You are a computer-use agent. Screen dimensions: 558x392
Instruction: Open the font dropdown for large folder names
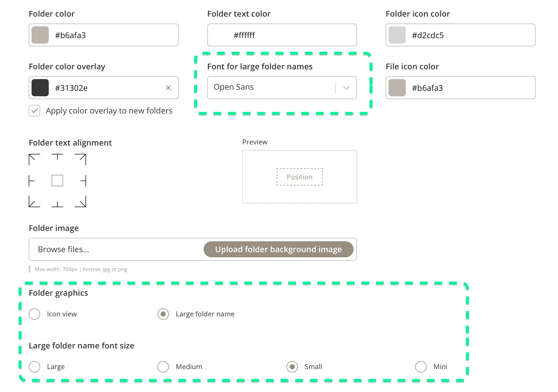(x=346, y=88)
